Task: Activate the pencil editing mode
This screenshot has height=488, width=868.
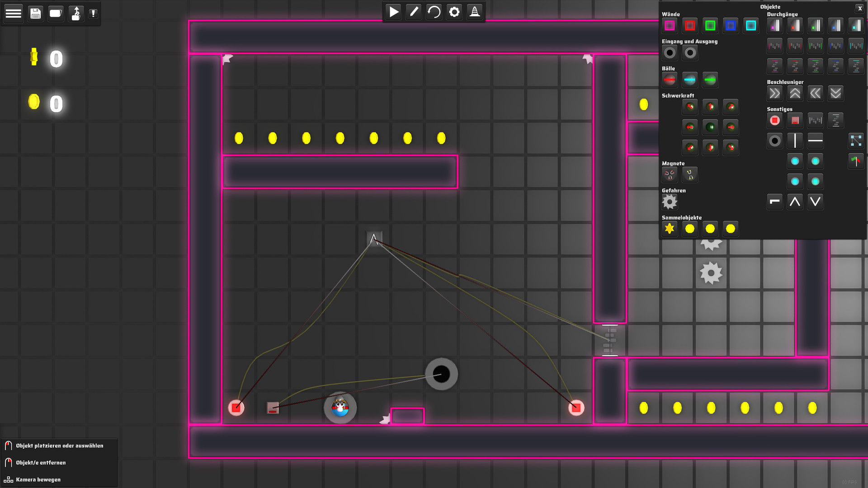Action: coord(413,12)
